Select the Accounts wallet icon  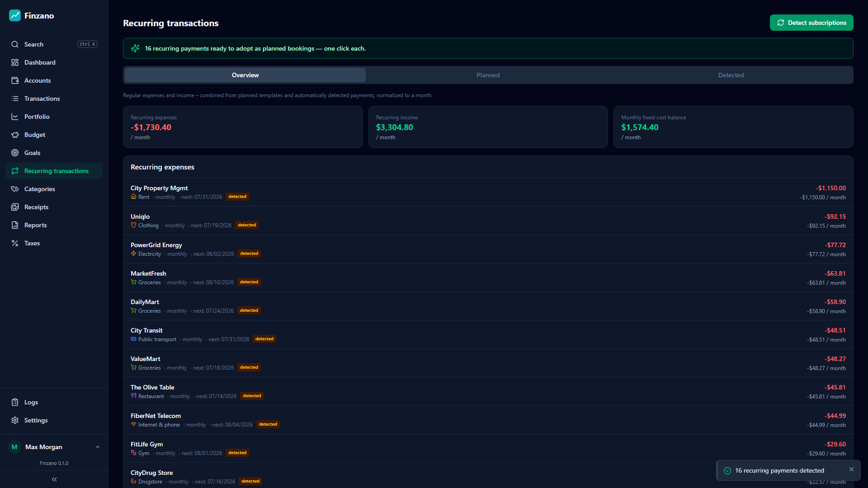15,80
